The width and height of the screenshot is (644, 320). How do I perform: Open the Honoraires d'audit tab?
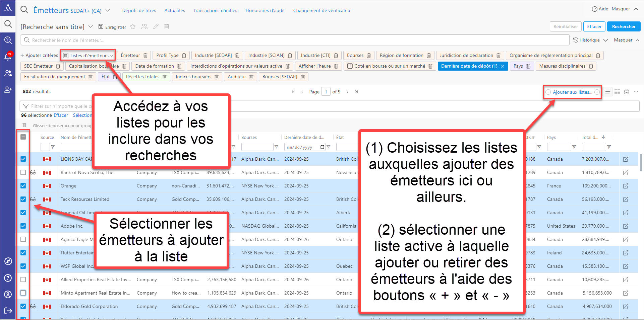pyautogui.click(x=265, y=11)
